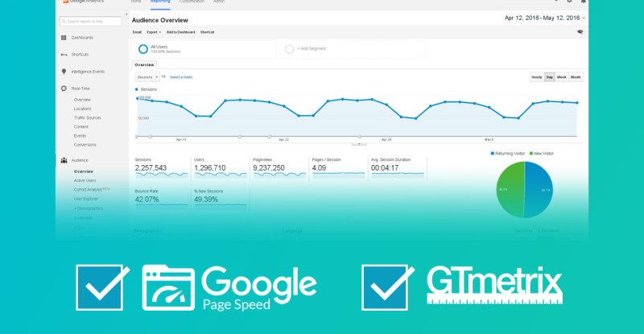Open Dashboards via its grid icon
This screenshot has width=644, height=334.
pos(64,38)
